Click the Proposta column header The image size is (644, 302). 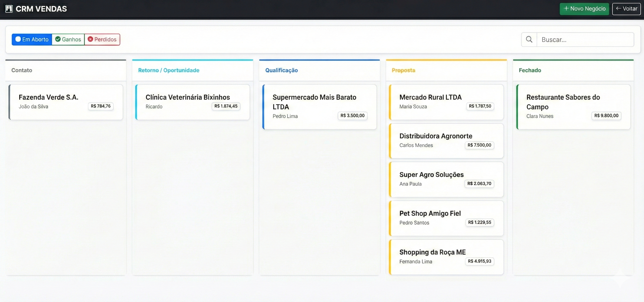403,70
